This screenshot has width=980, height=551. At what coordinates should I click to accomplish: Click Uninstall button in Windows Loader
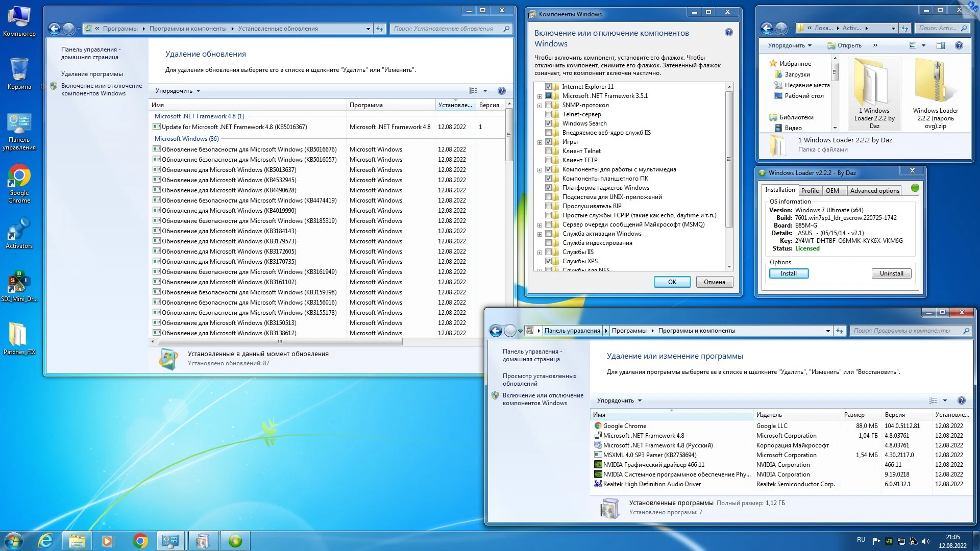pos(891,273)
